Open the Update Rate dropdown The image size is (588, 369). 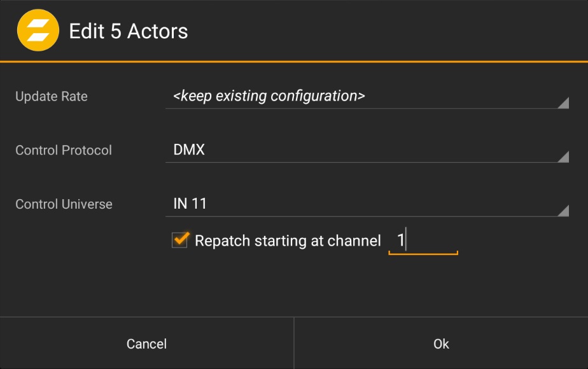coord(367,97)
